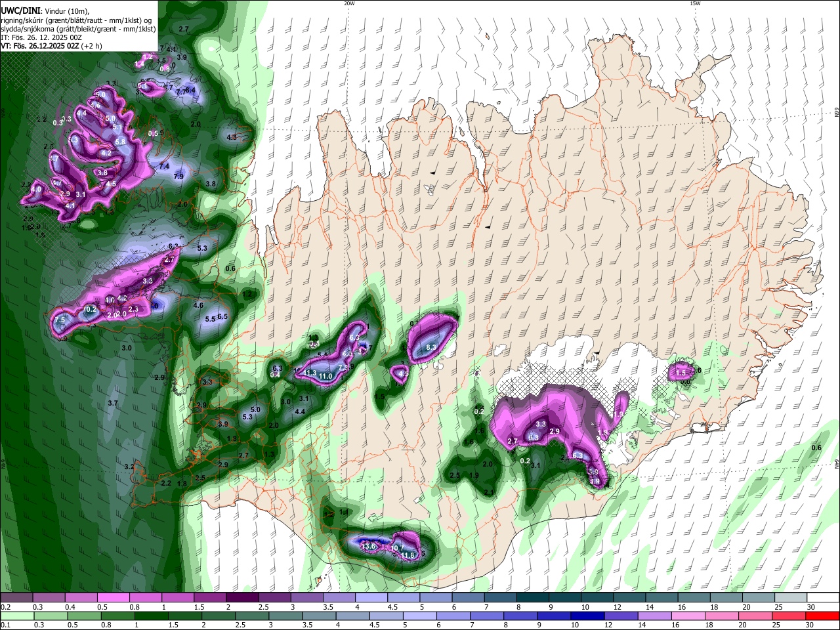The width and height of the screenshot is (840, 630).
Task: Select the light lavender 4–4.5 swatch in the top legend row
Action: tap(371, 598)
